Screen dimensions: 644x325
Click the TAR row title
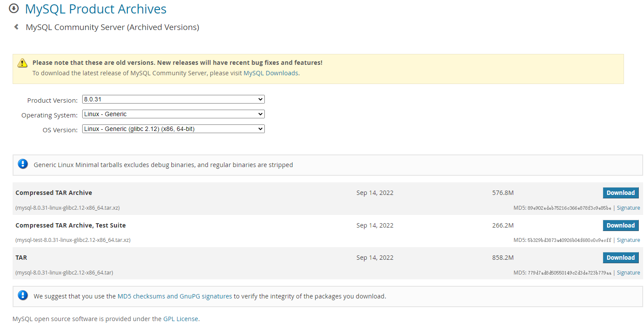(x=21, y=258)
